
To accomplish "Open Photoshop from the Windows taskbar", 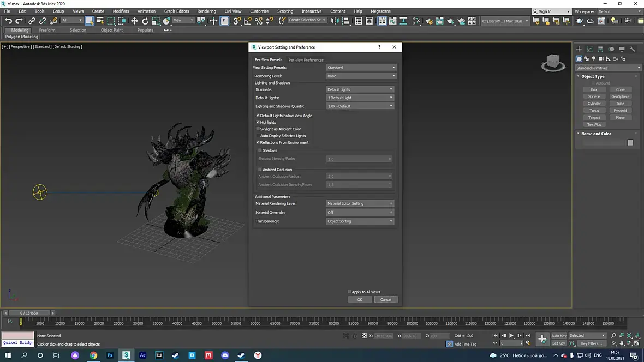I will pos(110,355).
